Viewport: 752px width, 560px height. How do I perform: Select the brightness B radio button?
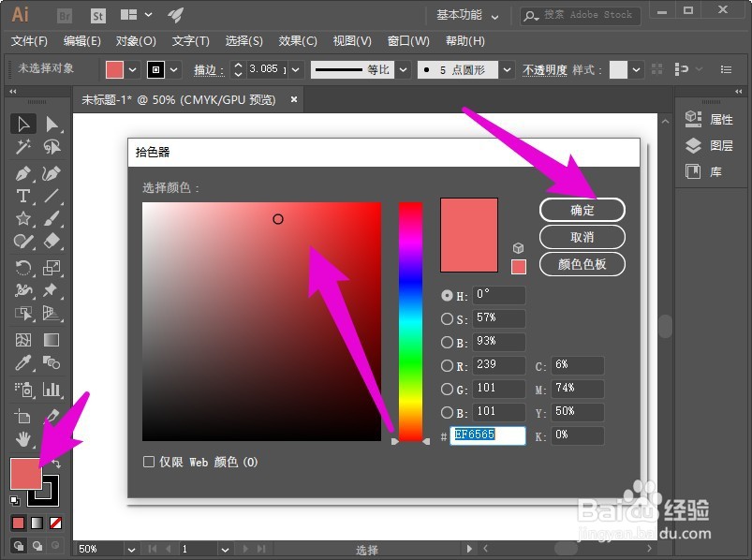447,342
